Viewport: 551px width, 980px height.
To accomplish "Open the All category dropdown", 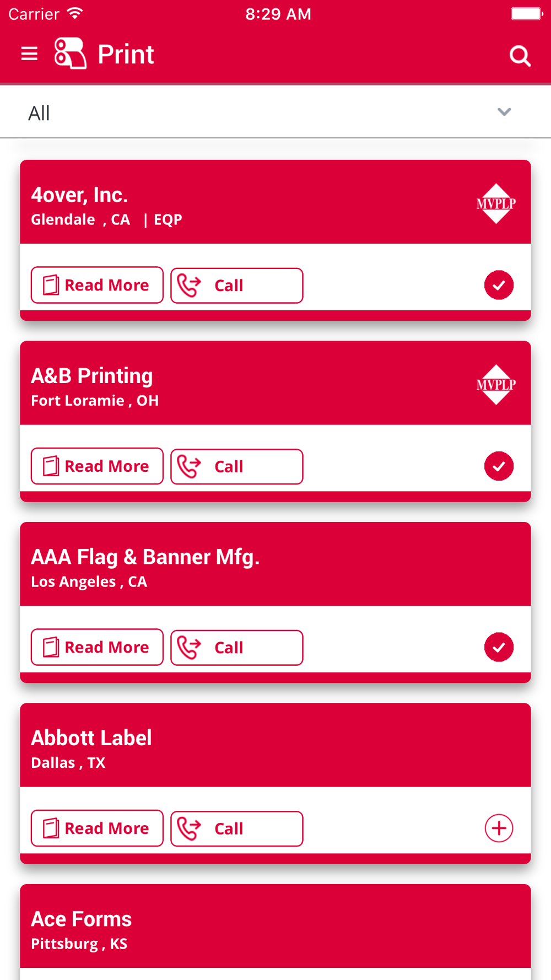I will click(x=275, y=112).
